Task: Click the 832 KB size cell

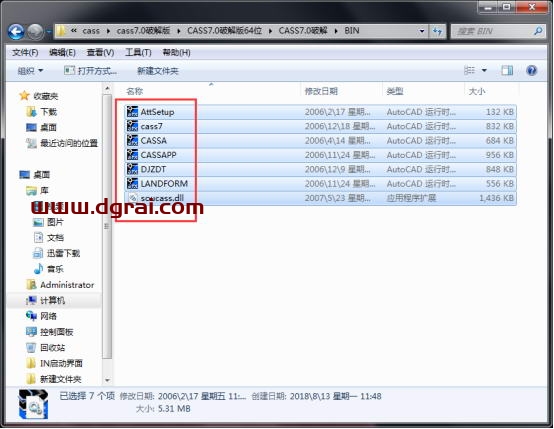Action: (x=500, y=126)
